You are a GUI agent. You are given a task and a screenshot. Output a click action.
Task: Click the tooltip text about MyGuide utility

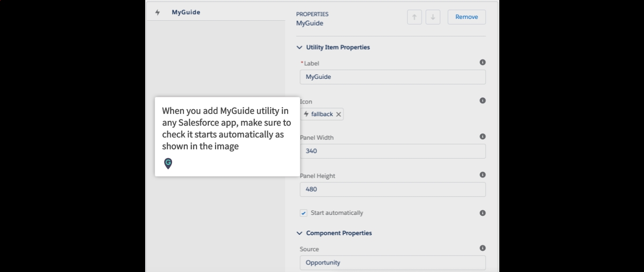point(227,128)
